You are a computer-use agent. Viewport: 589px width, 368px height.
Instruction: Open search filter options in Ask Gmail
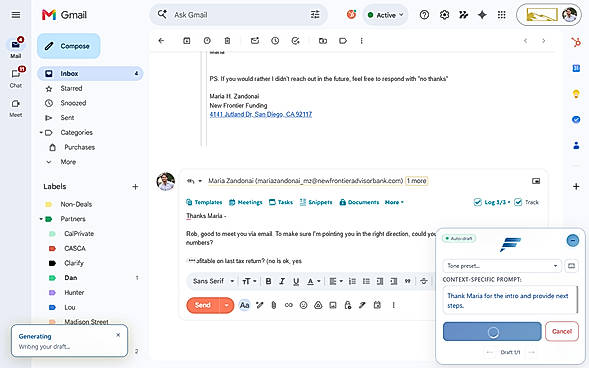[315, 15]
